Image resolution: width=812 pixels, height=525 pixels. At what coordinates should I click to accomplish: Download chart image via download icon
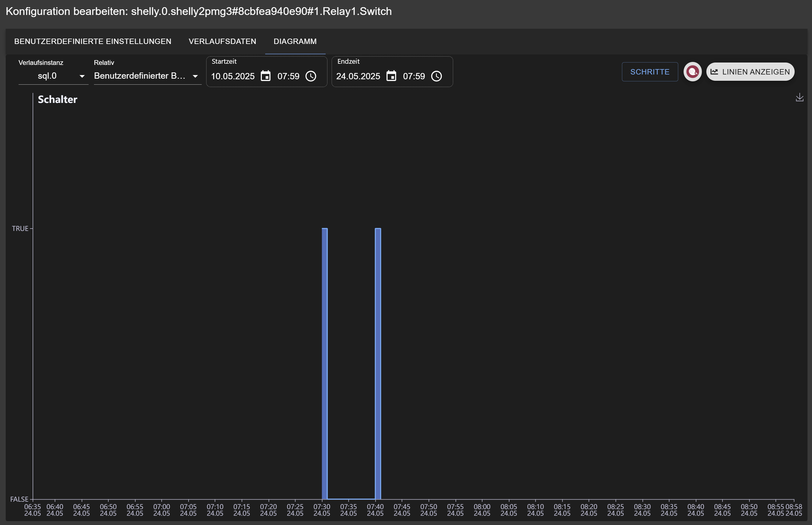pyautogui.click(x=799, y=98)
